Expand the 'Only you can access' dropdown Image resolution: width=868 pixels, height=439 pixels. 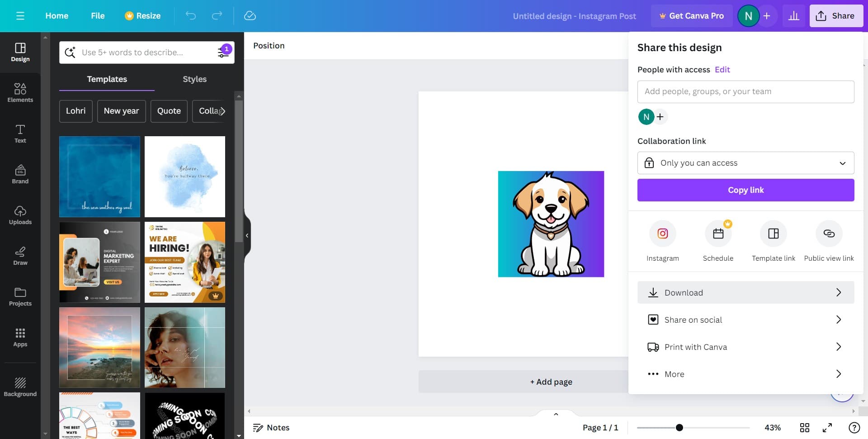click(x=745, y=163)
